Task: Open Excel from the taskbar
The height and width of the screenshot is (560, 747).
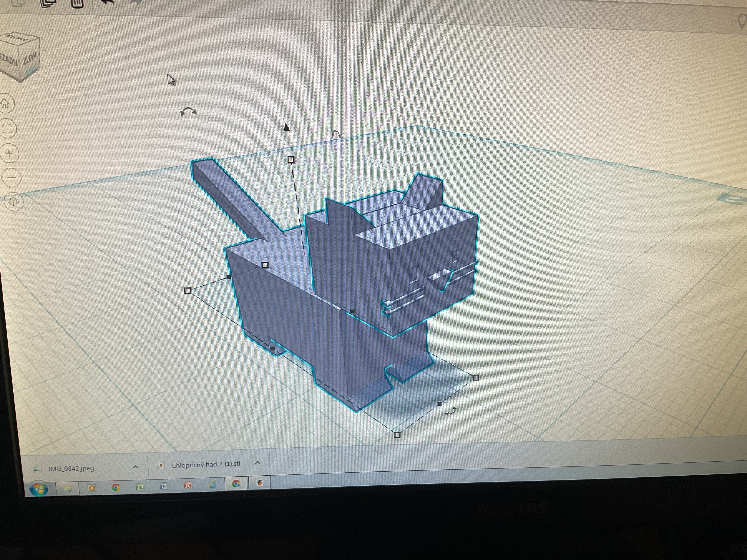Action: pos(140,486)
